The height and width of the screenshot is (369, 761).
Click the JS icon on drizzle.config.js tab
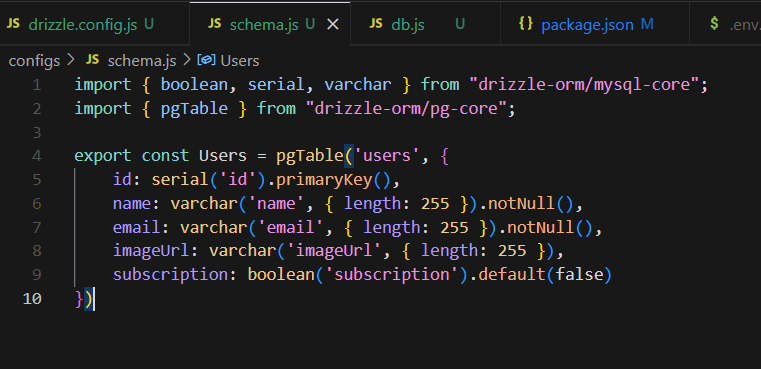coord(14,24)
